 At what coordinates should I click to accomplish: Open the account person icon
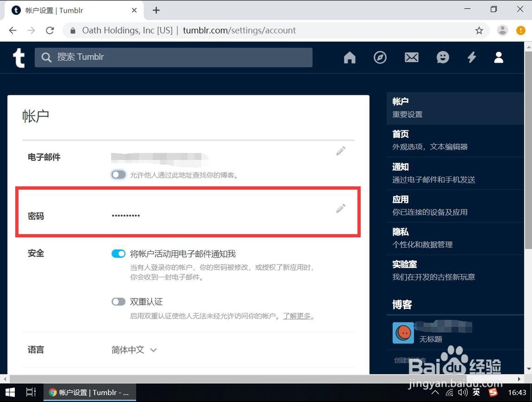point(498,57)
